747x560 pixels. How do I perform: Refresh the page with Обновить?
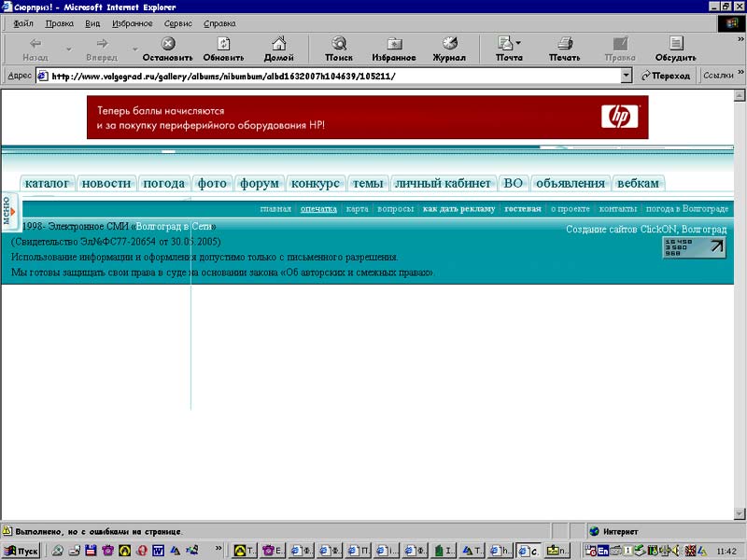coord(223,49)
